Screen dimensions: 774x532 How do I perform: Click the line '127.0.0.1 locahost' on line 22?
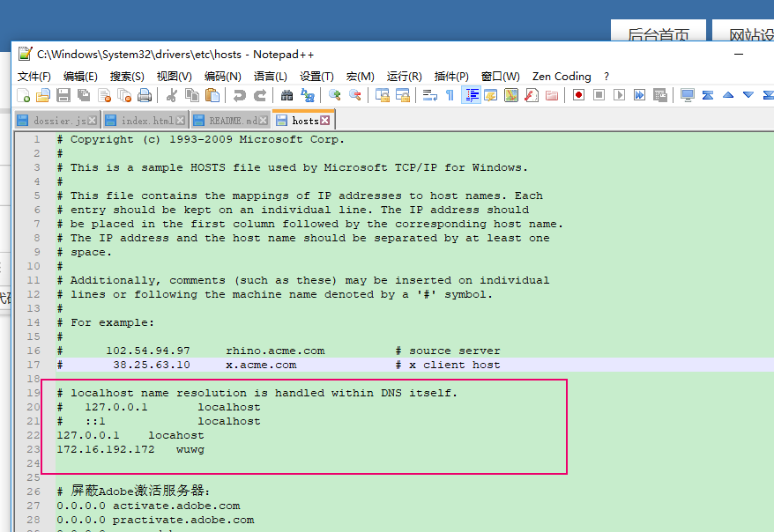click(130, 435)
